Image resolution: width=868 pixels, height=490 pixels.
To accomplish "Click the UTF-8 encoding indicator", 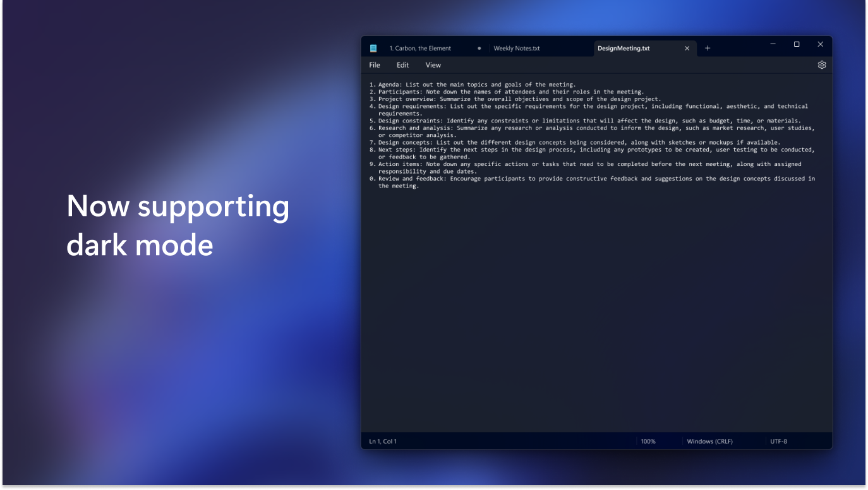I will pyautogui.click(x=780, y=441).
